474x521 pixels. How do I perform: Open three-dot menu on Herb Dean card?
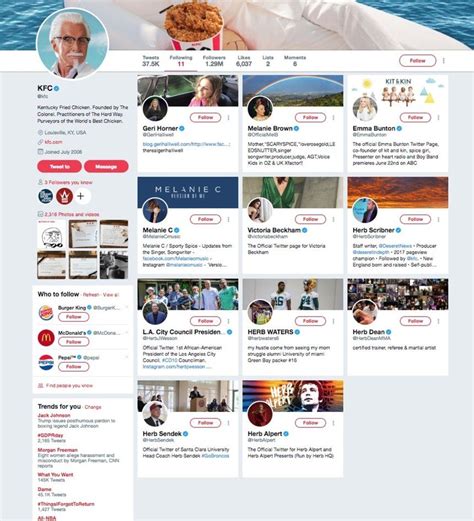[438, 321]
